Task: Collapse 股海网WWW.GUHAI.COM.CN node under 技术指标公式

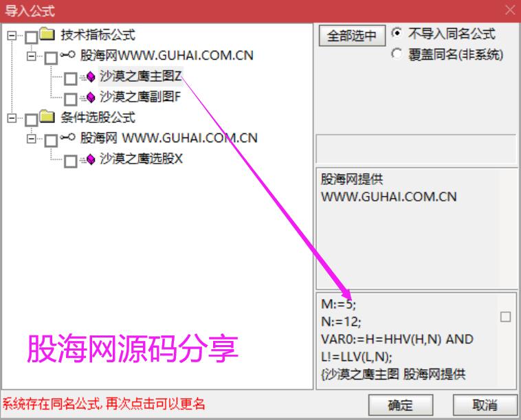Action: 32,56
